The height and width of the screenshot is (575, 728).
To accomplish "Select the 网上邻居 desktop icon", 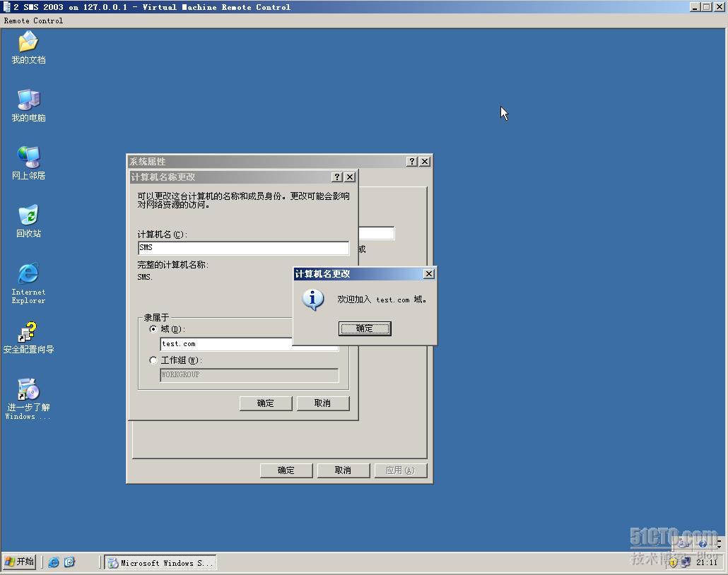I will click(28, 163).
